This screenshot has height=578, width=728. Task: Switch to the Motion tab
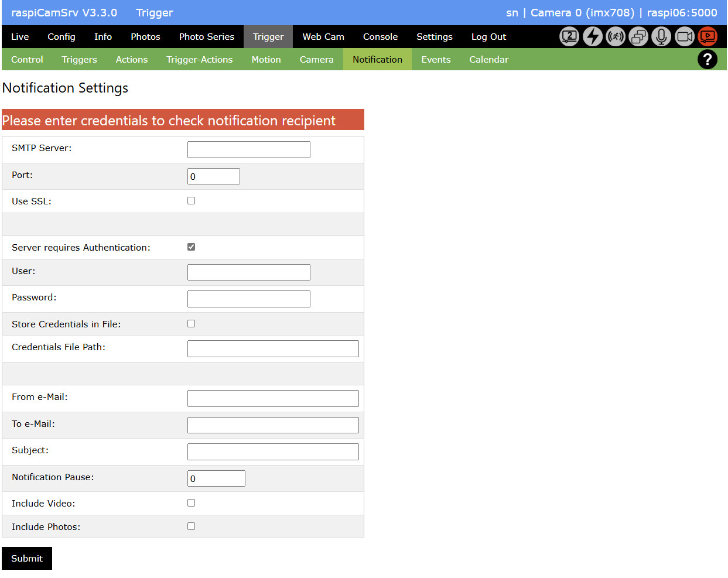pos(266,60)
